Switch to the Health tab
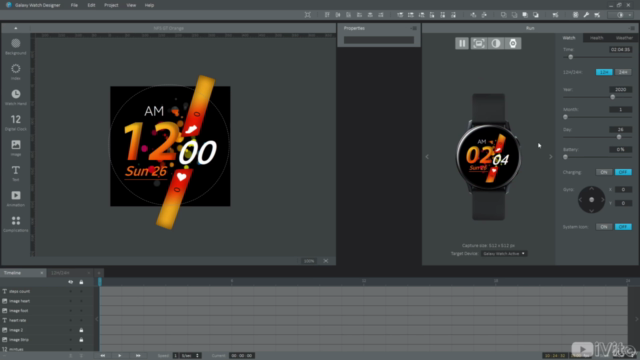640x360 pixels. (x=596, y=38)
